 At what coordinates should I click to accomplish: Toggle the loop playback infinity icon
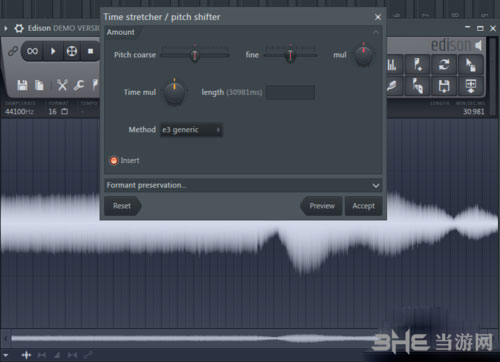(32, 51)
